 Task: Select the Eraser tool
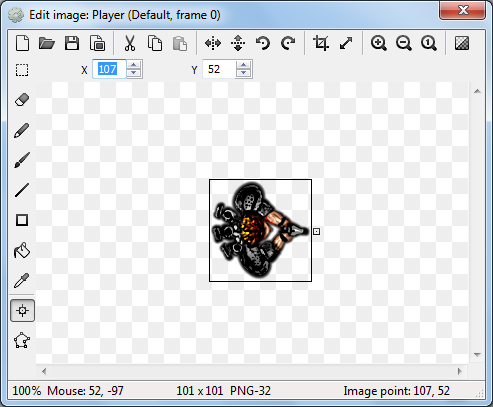pyautogui.click(x=22, y=100)
